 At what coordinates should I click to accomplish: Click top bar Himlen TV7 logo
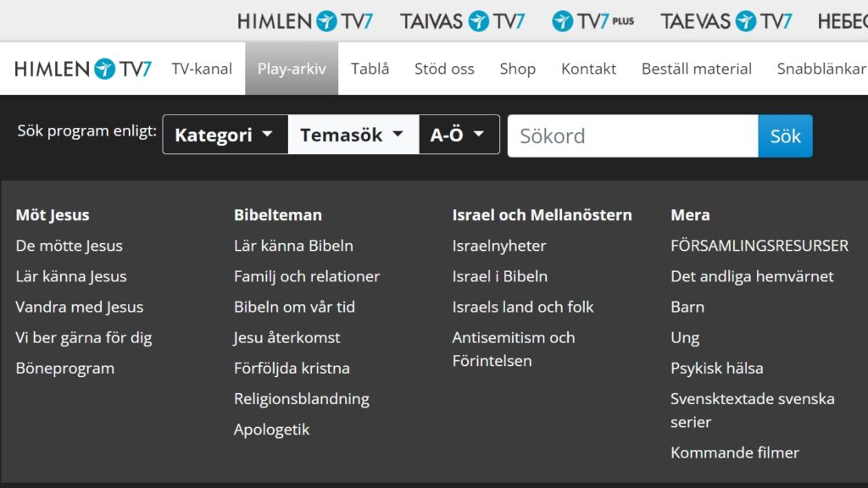point(305,21)
